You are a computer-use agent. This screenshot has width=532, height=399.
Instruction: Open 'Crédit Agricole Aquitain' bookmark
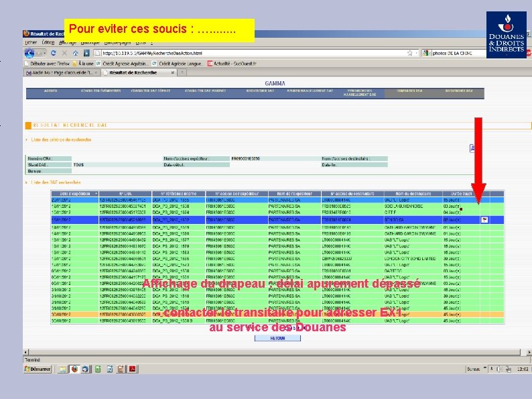click(122, 64)
